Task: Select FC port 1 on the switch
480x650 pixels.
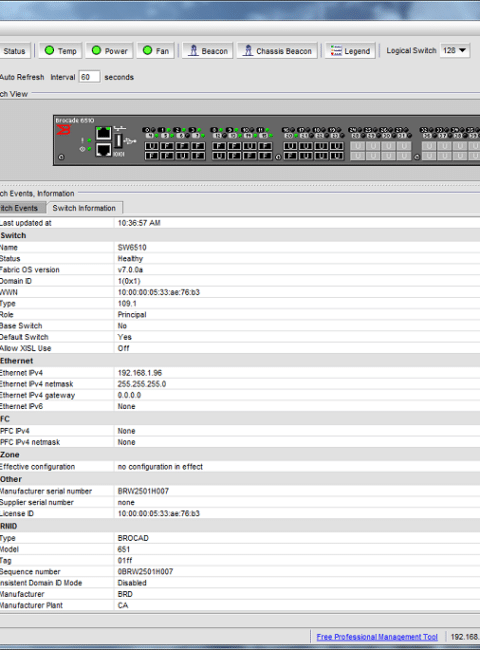Action: click(x=167, y=146)
